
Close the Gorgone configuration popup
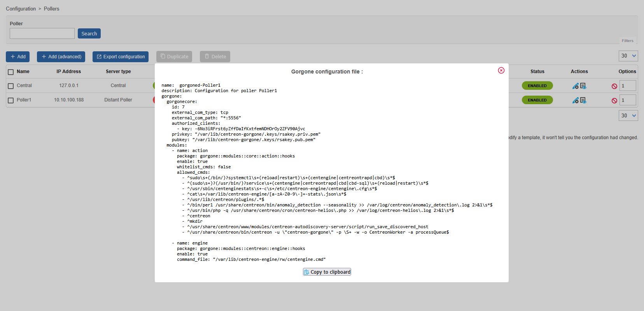pos(501,70)
